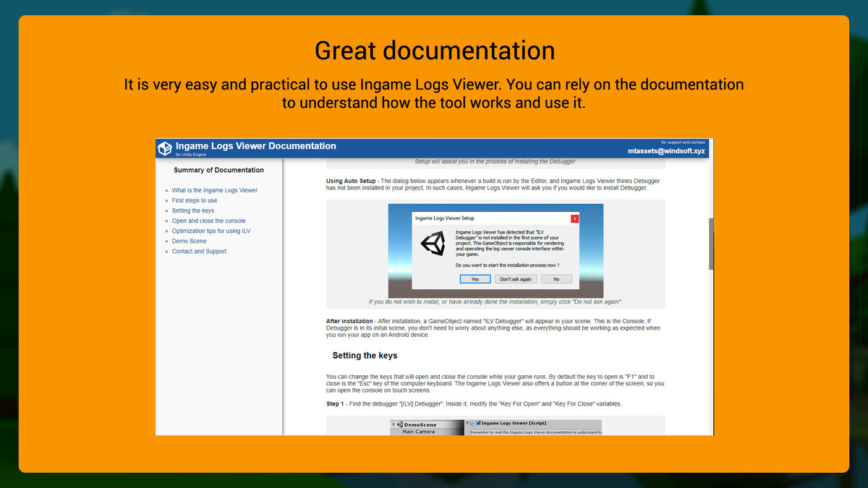Click the 'for Unity Engine' subtitle text
Image resolution: width=868 pixels, height=488 pixels.
point(191,155)
